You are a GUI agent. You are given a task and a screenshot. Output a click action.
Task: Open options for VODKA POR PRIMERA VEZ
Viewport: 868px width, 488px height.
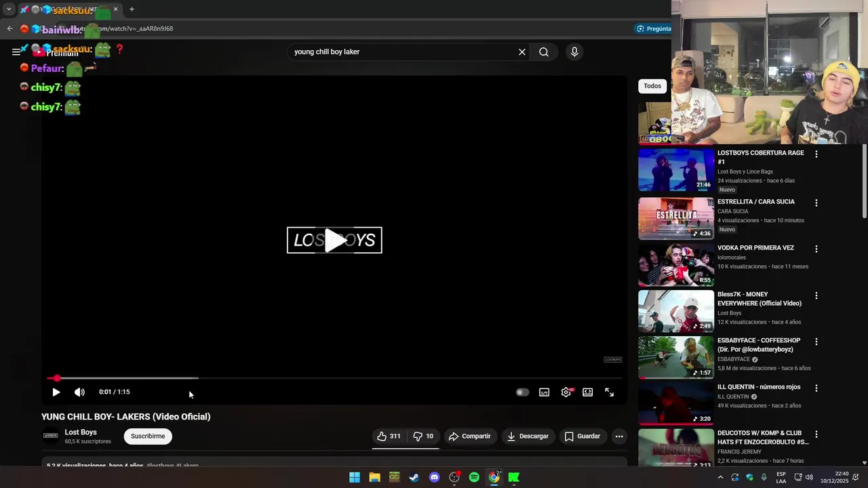816,249
